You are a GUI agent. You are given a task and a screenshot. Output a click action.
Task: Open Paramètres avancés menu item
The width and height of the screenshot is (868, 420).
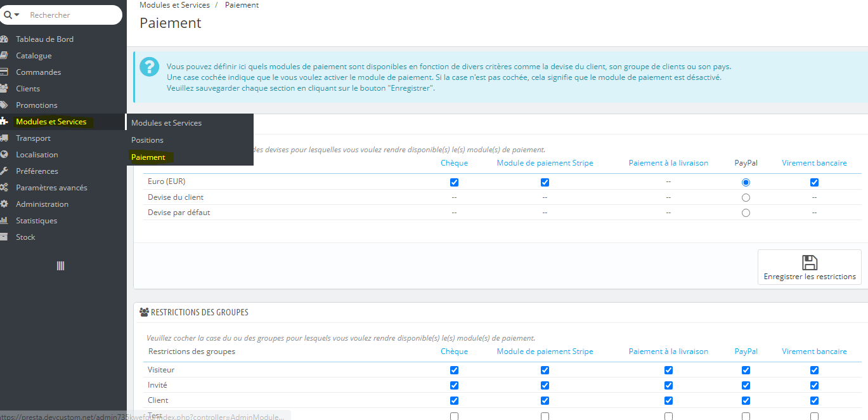click(x=51, y=187)
